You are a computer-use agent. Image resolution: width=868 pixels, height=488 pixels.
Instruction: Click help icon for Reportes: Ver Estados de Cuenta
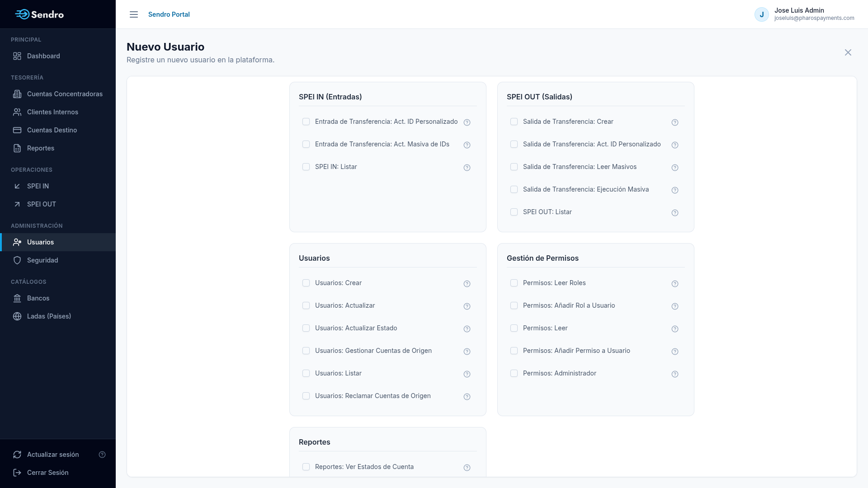(x=467, y=468)
